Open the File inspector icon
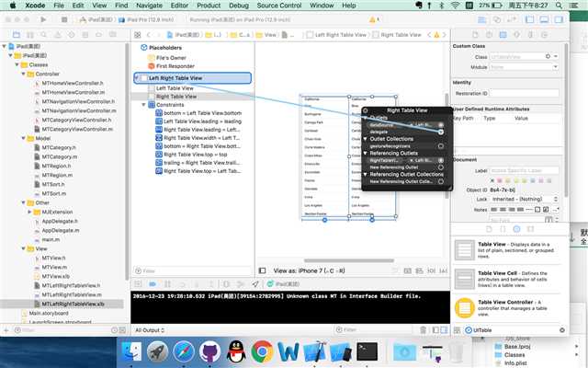 coord(475,35)
